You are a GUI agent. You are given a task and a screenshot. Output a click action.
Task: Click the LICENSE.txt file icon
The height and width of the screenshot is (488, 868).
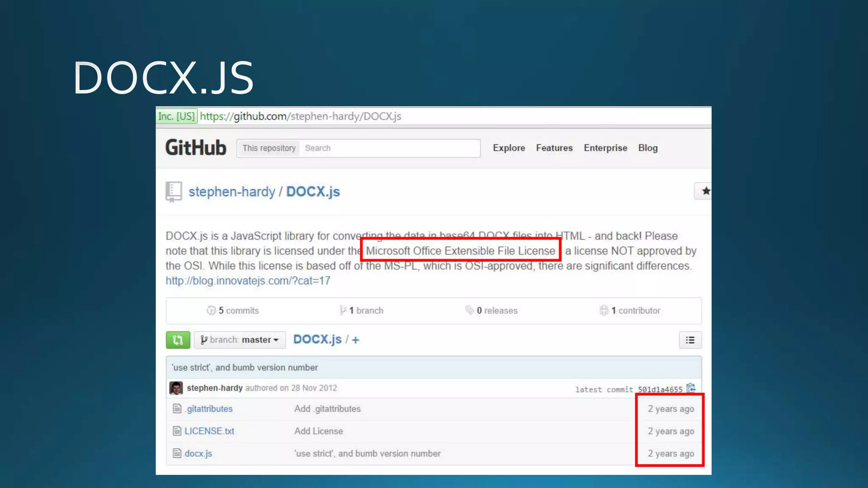pos(177,431)
